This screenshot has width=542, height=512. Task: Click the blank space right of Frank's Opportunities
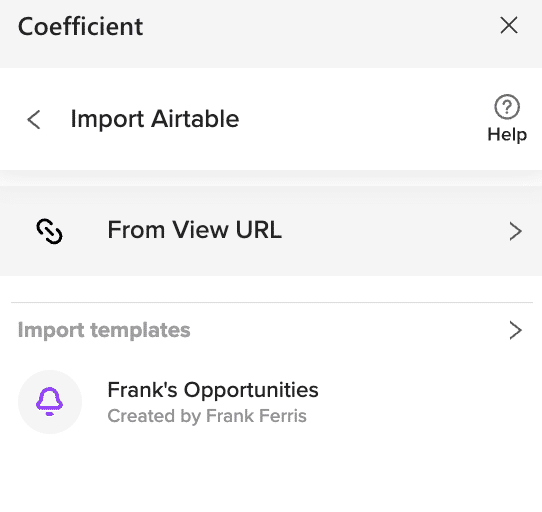[x=425, y=402]
